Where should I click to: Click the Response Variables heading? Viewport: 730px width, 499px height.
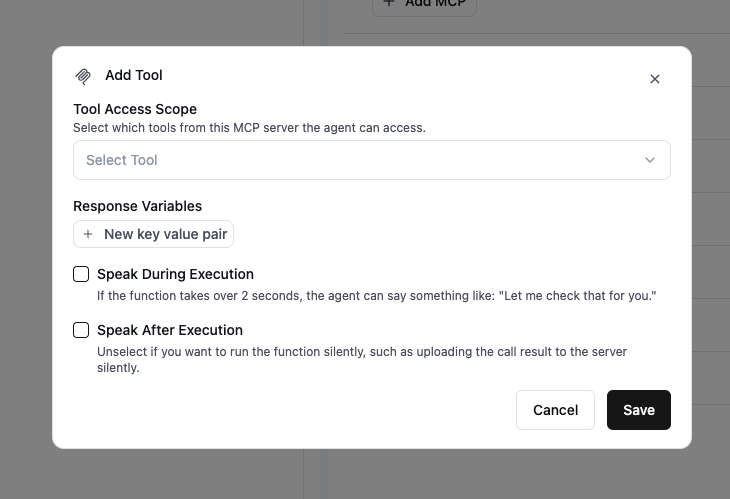137,206
